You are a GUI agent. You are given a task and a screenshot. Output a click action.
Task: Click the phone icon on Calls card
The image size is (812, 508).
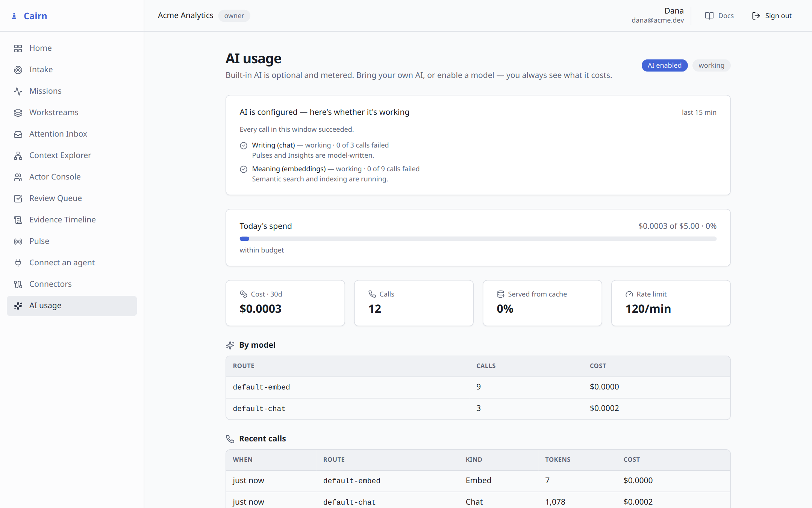click(372, 294)
